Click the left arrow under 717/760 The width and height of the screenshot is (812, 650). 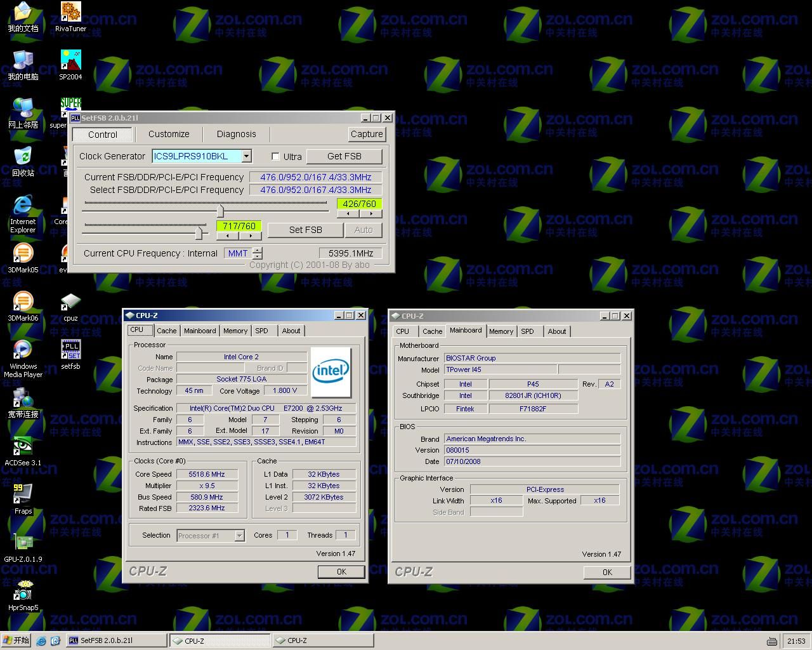click(228, 236)
